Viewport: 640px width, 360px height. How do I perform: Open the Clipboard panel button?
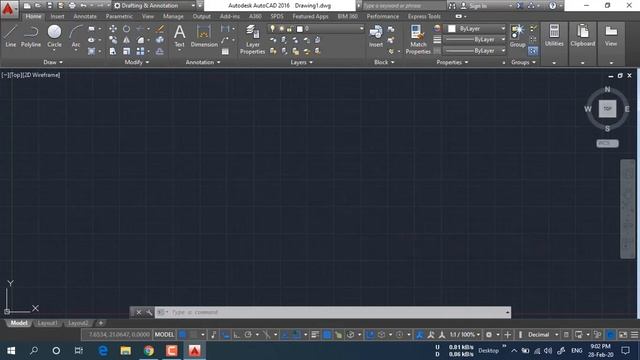point(582,36)
